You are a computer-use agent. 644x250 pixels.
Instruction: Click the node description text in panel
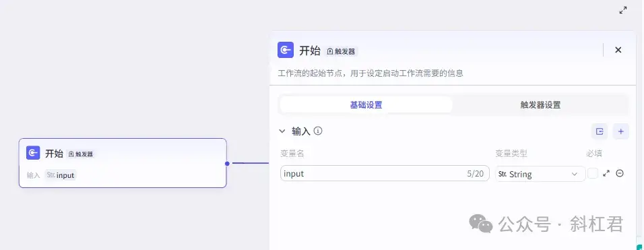371,74
